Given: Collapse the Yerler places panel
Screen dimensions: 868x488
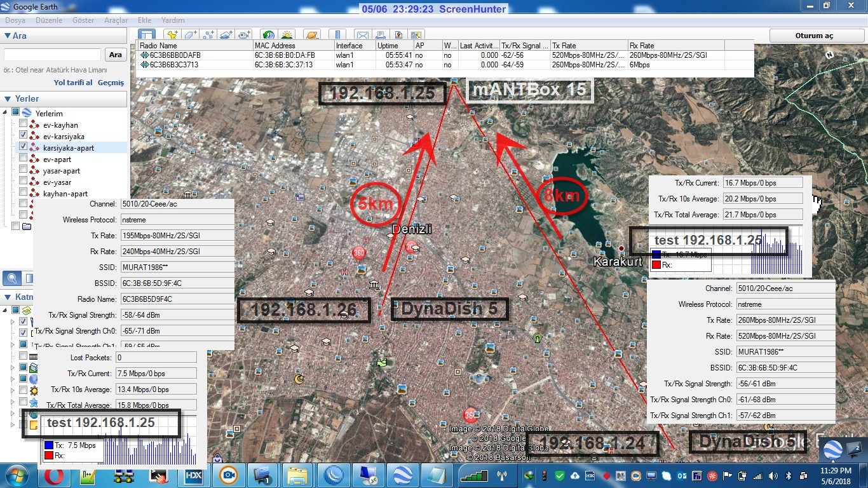Looking at the screenshot, I should pyautogui.click(x=8, y=98).
